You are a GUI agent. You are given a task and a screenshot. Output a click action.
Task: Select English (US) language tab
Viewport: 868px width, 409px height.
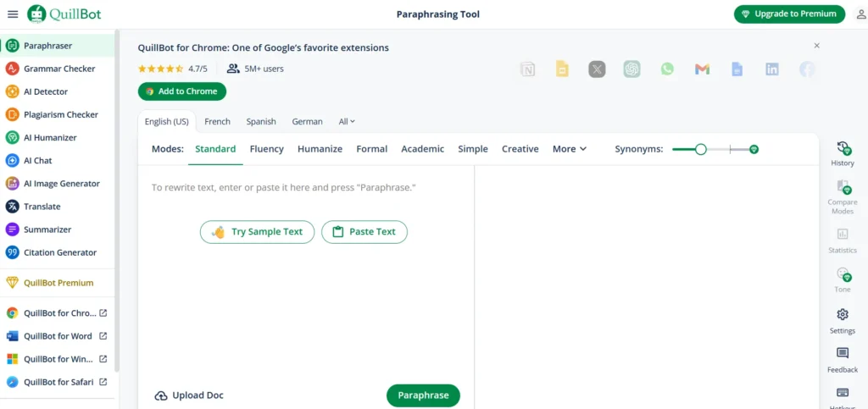pos(167,122)
